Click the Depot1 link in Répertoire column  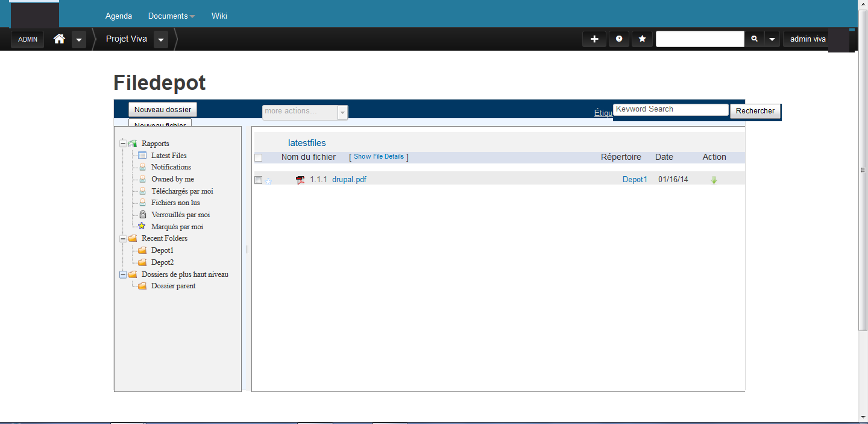[635, 180]
